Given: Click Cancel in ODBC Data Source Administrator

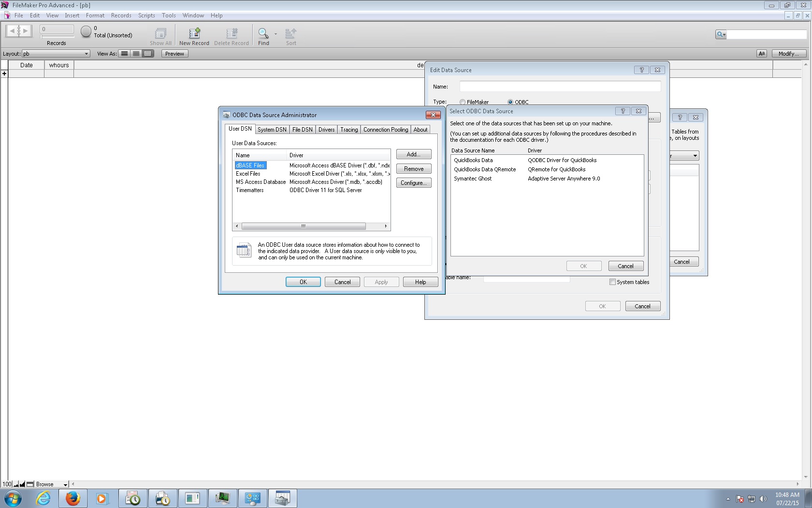Looking at the screenshot, I should 342,282.
